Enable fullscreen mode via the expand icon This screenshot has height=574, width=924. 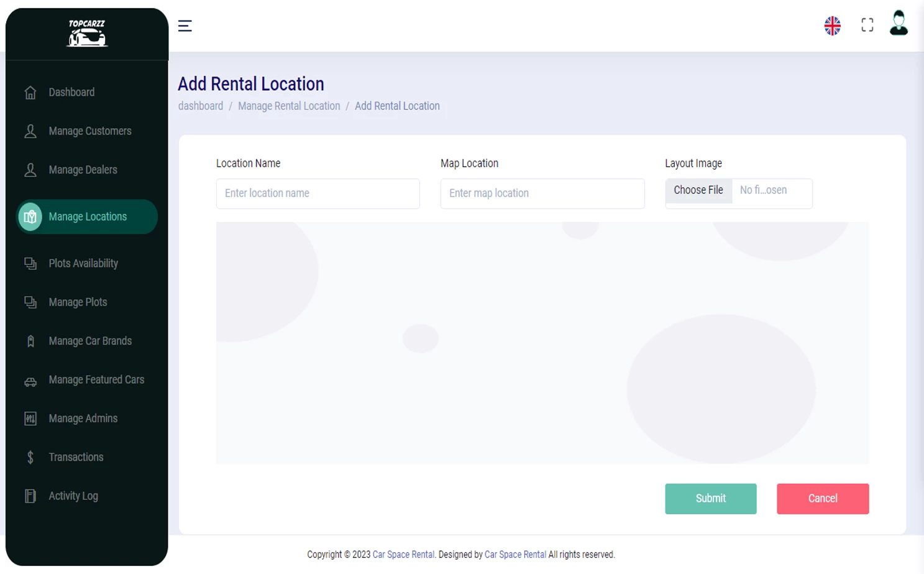coord(866,25)
